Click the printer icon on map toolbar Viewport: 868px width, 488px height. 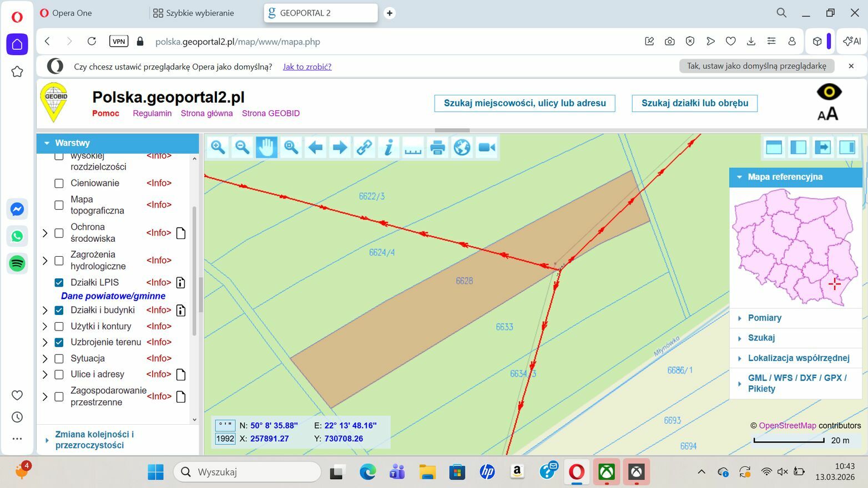(437, 148)
